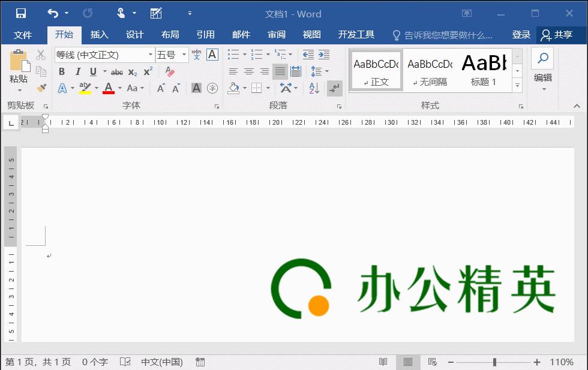Open the font name dropdown
Screen dimensions: 588x370
click(x=152, y=53)
